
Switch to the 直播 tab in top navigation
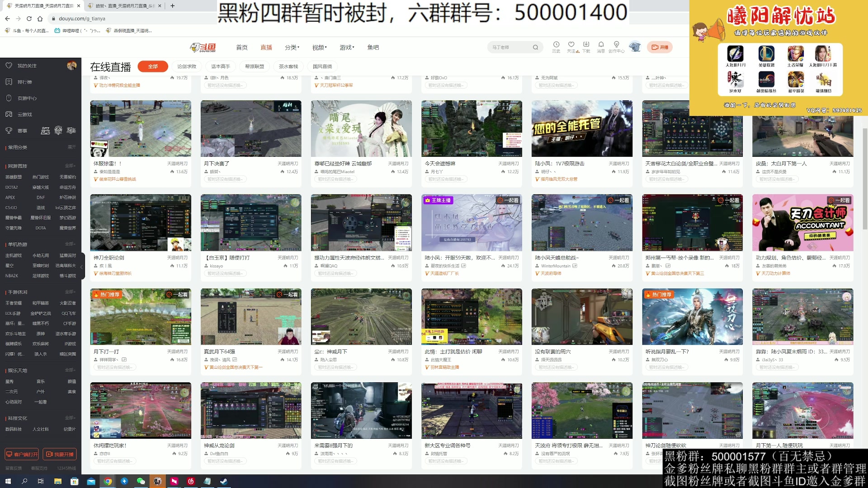click(x=266, y=47)
